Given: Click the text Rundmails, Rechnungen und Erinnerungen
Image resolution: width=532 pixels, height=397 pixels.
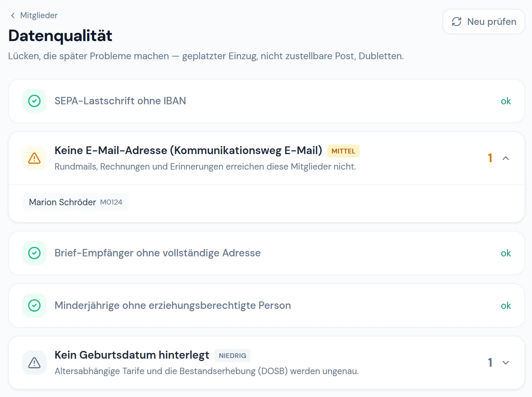Looking at the screenshot, I should tap(139, 167).
